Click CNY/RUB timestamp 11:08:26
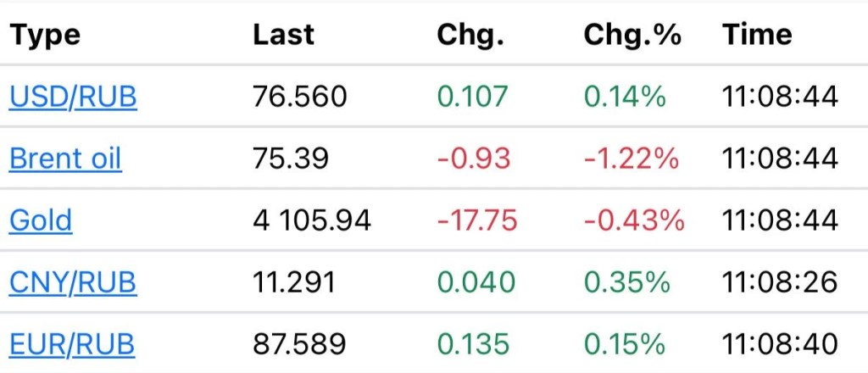This screenshot has height=373, width=868. click(x=780, y=282)
